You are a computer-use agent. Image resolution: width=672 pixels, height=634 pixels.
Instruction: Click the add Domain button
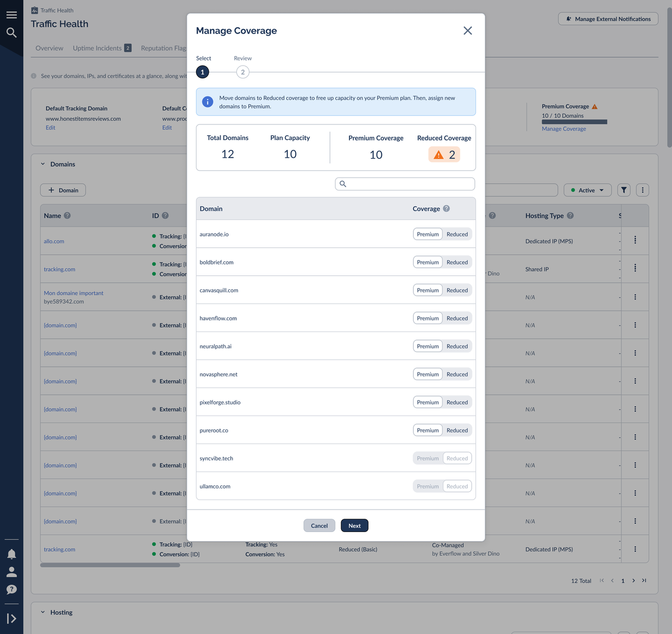tap(63, 190)
